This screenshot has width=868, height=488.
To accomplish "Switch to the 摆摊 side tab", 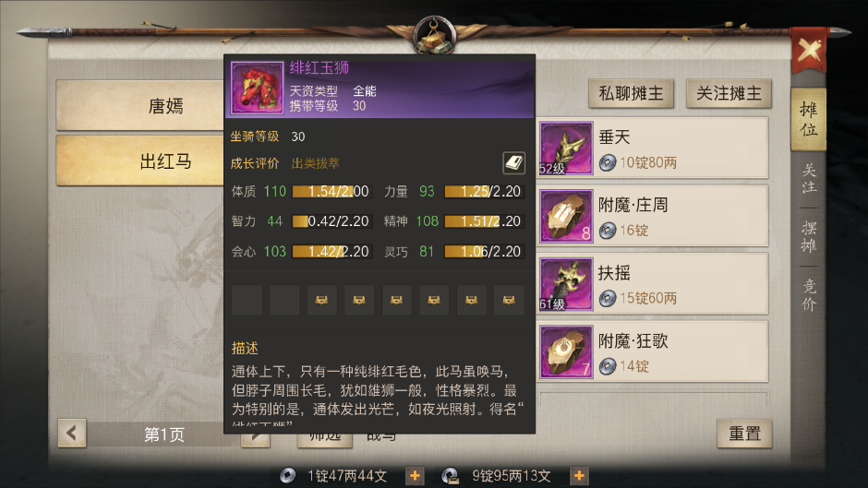I will [809, 237].
